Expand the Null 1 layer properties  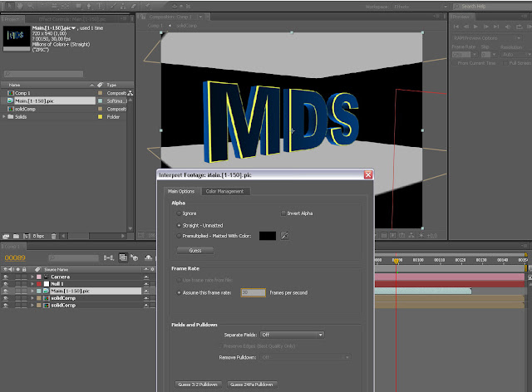point(32,284)
